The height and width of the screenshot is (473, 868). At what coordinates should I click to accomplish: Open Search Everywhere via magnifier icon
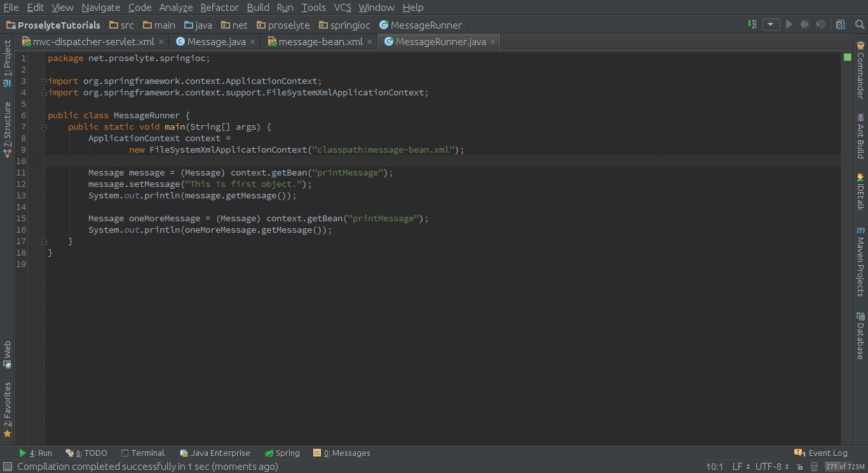859,24
